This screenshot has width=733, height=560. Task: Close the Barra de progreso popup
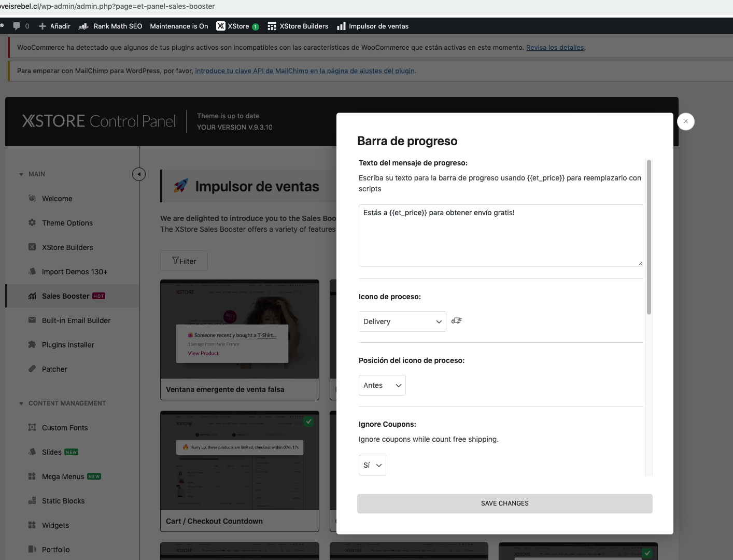[x=686, y=121]
